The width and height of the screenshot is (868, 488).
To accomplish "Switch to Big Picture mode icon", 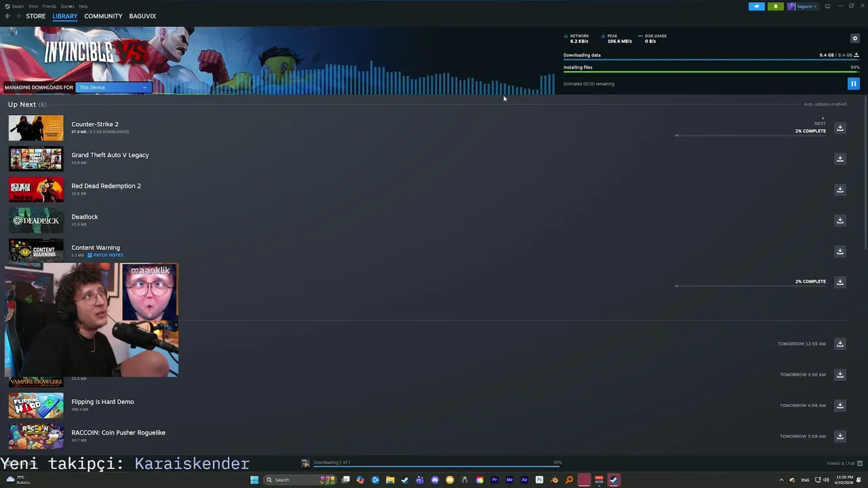I will pos(827,6).
